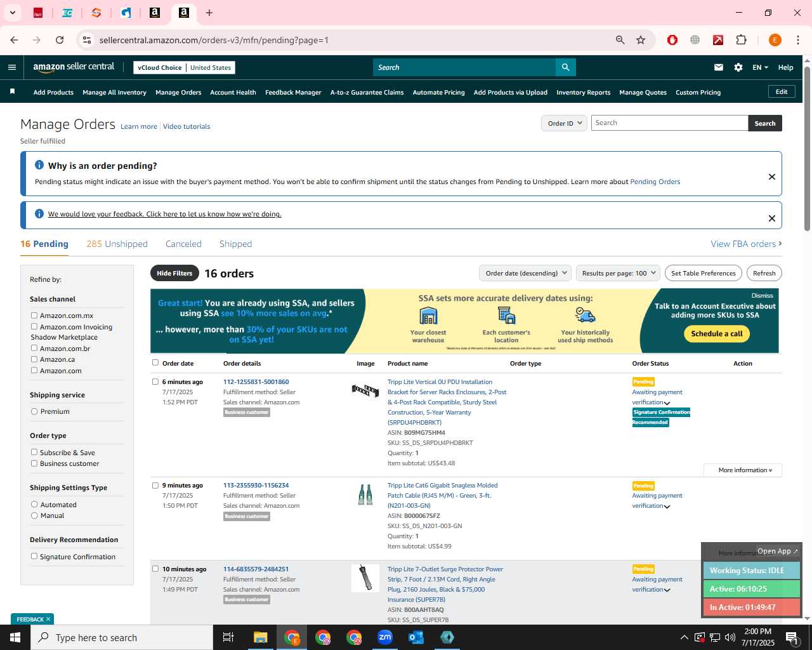Open the Results per page dropdown

[619, 273]
